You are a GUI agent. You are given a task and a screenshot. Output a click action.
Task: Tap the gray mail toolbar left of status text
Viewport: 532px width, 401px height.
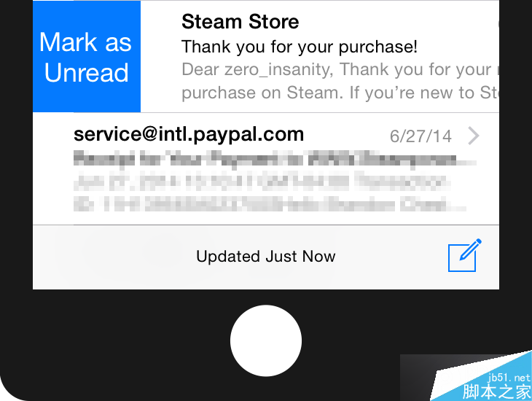[x=114, y=257]
